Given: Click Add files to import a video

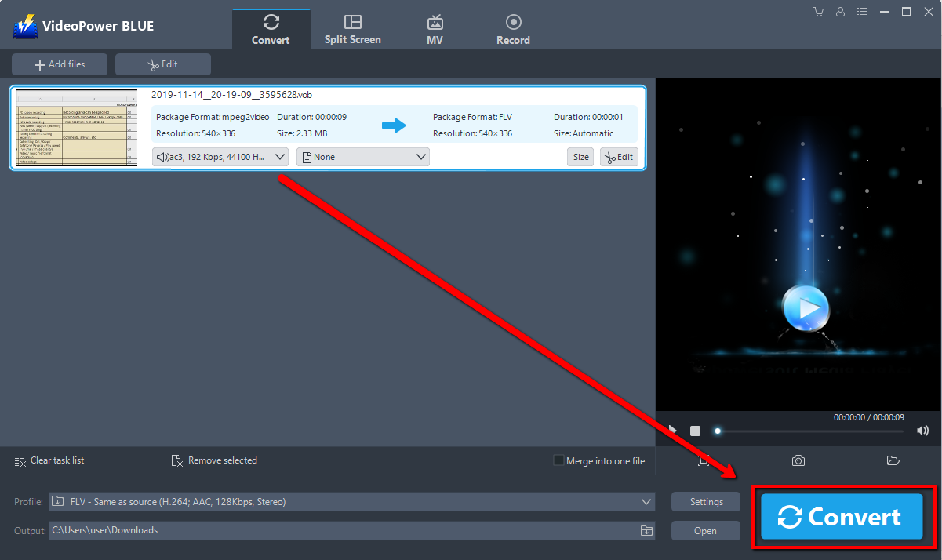Looking at the screenshot, I should [59, 64].
